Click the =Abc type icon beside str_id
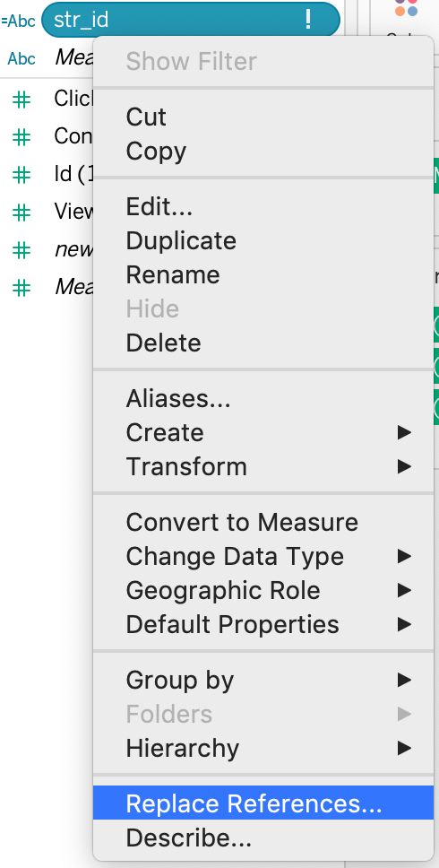 [18, 21]
